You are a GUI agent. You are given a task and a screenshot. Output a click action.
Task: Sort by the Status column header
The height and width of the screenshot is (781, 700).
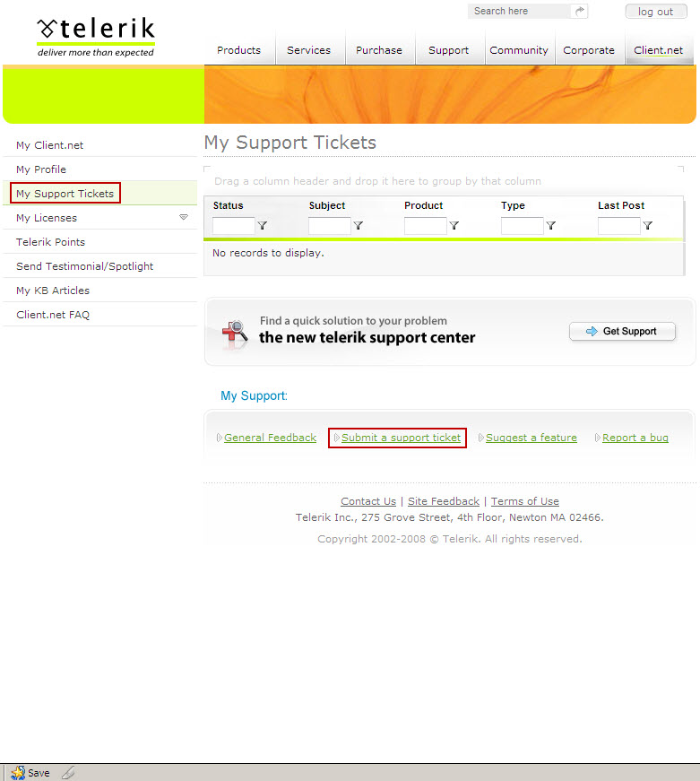coord(228,205)
